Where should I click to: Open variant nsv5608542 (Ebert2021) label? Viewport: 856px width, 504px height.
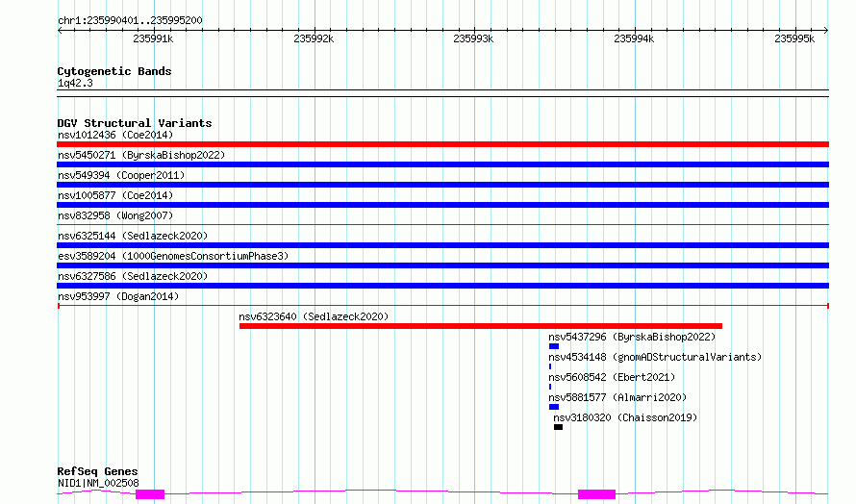(x=612, y=377)
